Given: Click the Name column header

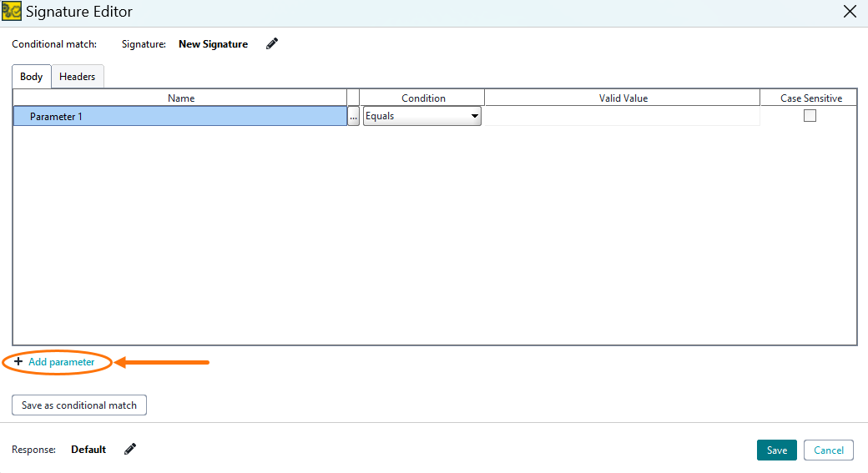Looking at the screenshot, I should (181, 98).
